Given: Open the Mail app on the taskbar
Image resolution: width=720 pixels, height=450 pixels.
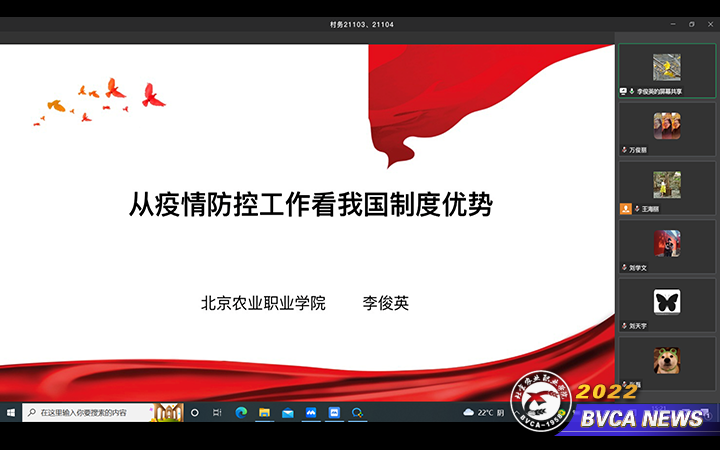Looking at the screenshot, I should [x=287, y=412].
